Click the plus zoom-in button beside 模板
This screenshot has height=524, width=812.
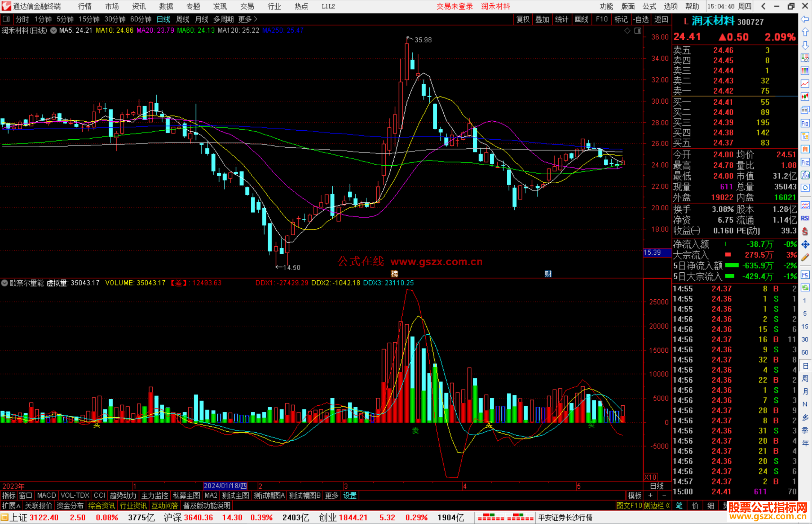pos(650,495)
